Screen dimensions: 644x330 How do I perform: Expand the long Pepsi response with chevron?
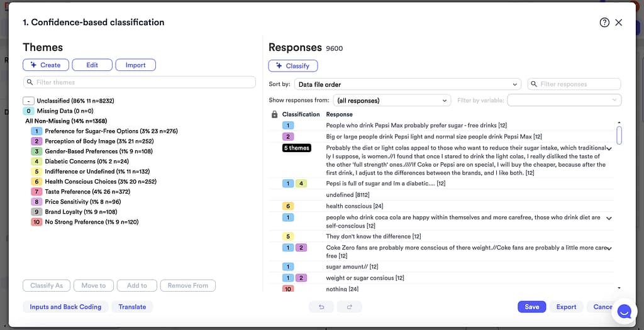point(609,149)
